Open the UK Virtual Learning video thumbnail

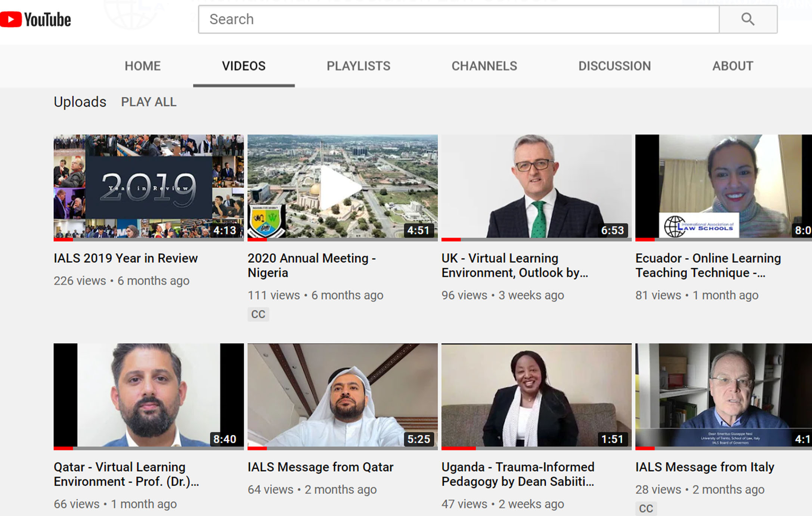pyautogui.click(x=536, y=187)
